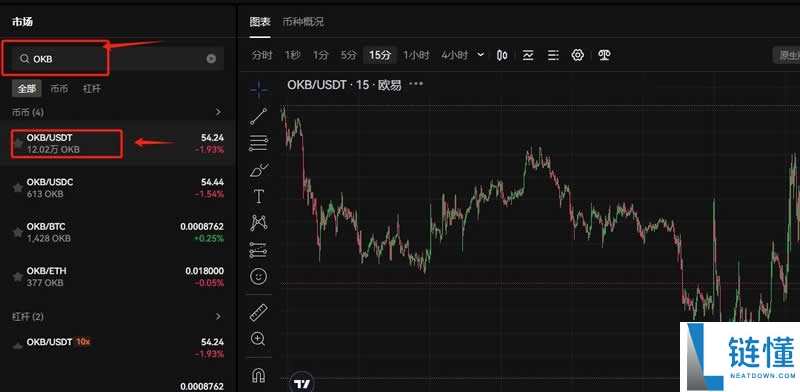
Task: Switch to the 图表 tab
Action: [260, 22]
